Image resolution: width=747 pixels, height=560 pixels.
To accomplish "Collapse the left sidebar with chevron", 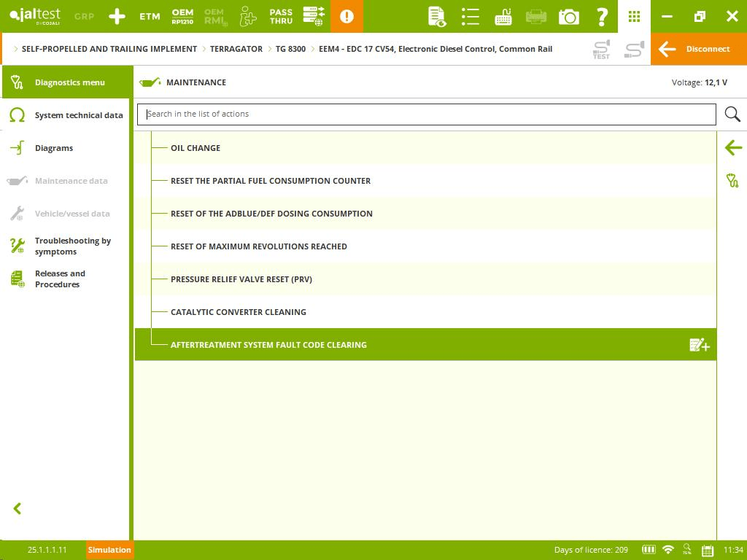I will coord(18,508).
